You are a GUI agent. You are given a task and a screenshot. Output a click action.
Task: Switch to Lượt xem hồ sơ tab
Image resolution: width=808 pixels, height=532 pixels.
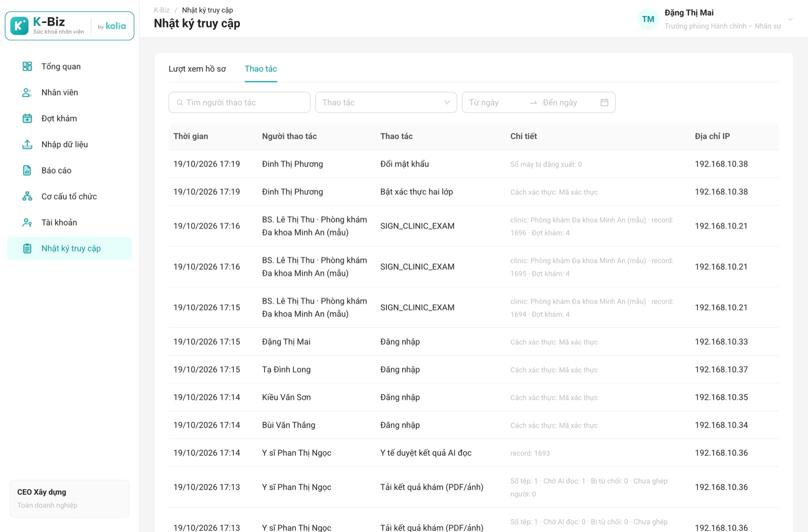point(197,69)
